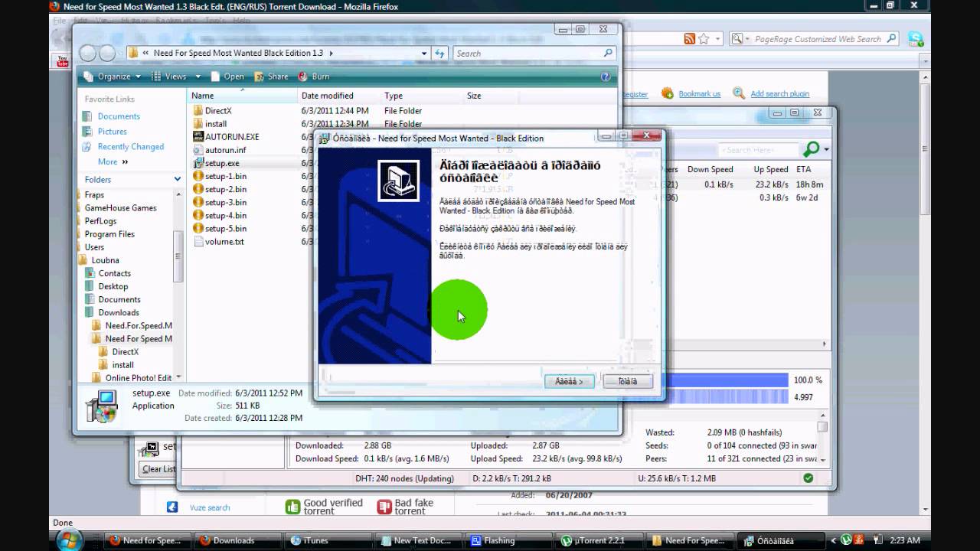Image resolution: width=980 pixels, height=551 pixels.
Task: Select setup-1.bin in the file list
Action: (226, 176)
